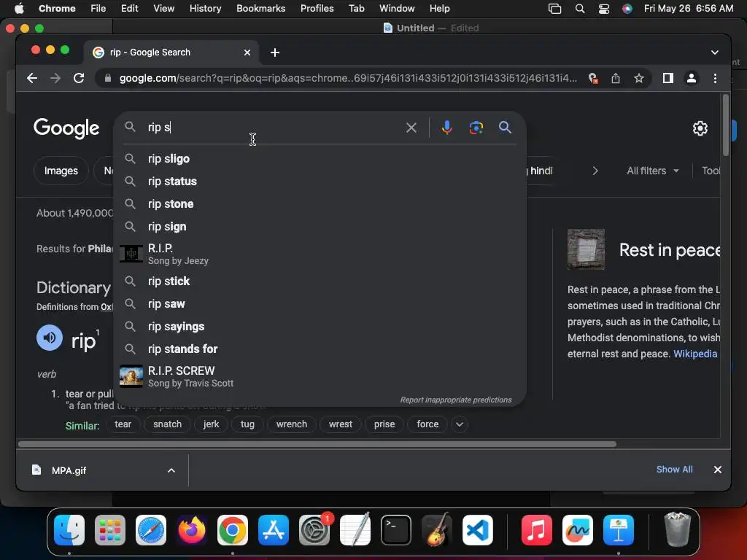The height and width of the screenshot is (560, 747).
Task: Open Control Center in menu bar
Action: tap(603, 9)
